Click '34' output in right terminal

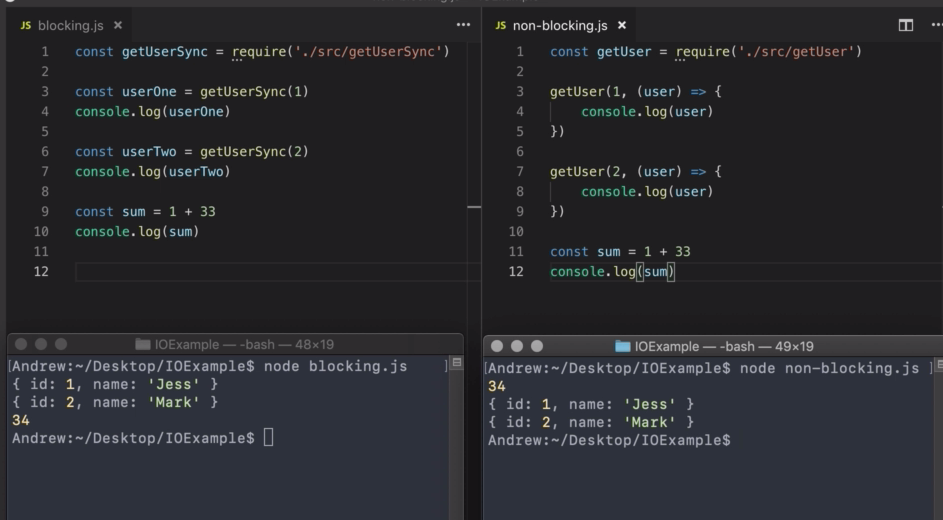click(x=497, y=386)
